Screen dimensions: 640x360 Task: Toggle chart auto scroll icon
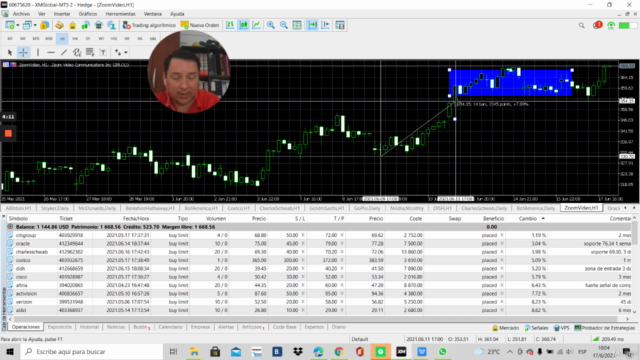click(x=312, y=25)
